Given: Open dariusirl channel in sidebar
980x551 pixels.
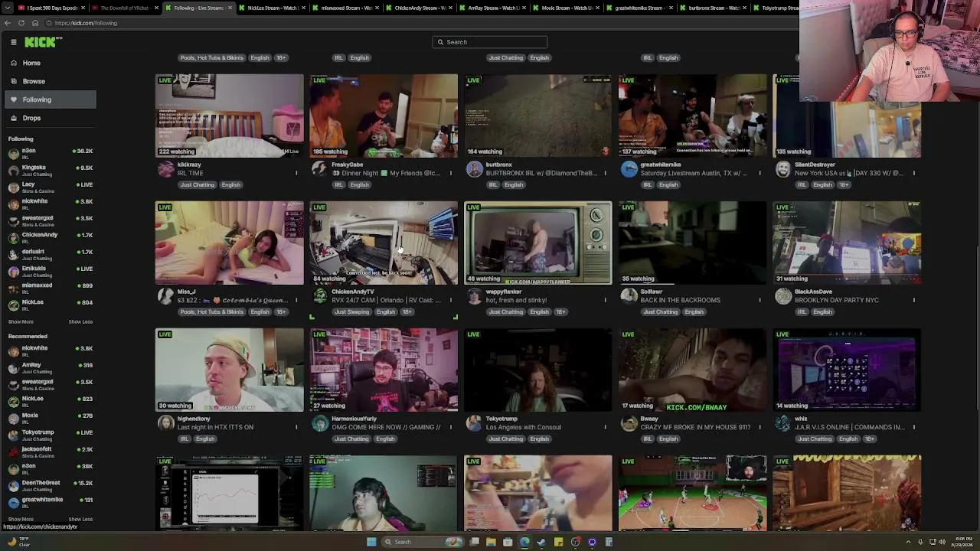Looking at the screenshot, I should 51,254.
